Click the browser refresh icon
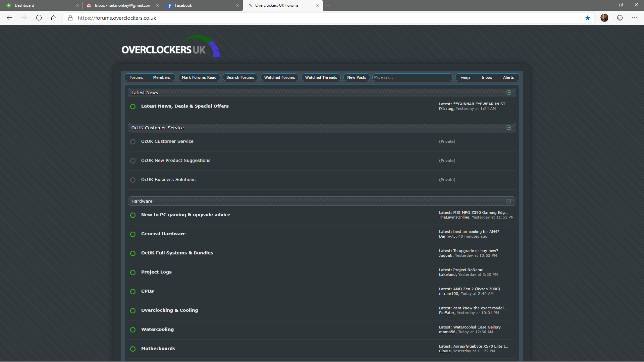The image size is (644, 362). tap(39, 18)
